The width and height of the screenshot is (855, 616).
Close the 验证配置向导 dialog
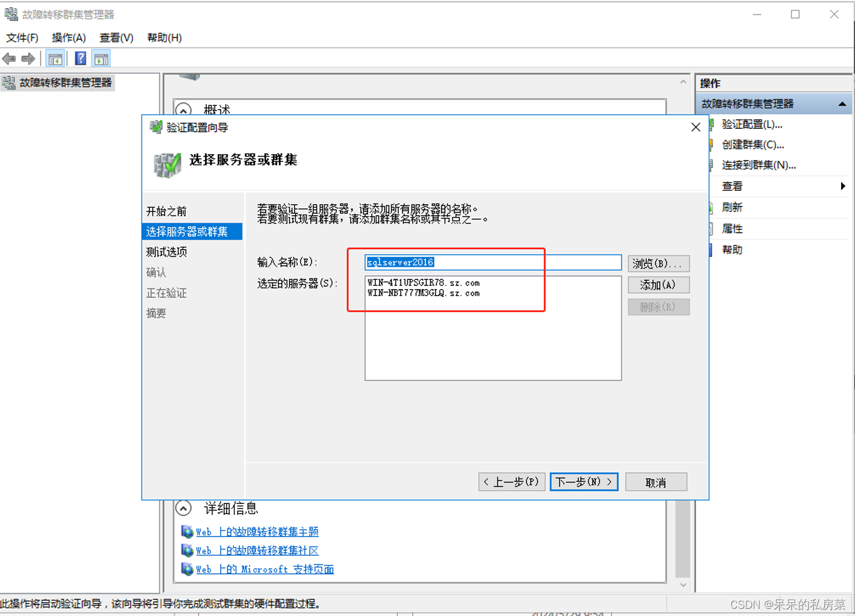coord(695,127)
